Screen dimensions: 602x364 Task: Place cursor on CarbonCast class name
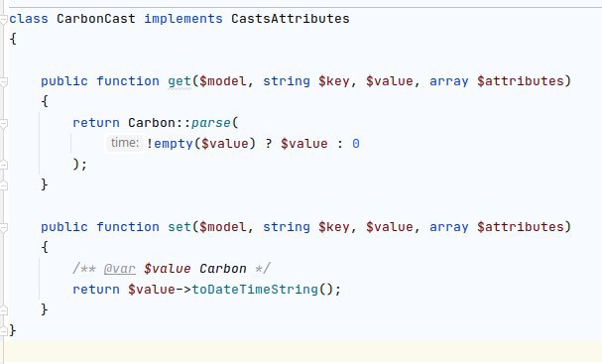pyautogui.click(x=96, y=19)
